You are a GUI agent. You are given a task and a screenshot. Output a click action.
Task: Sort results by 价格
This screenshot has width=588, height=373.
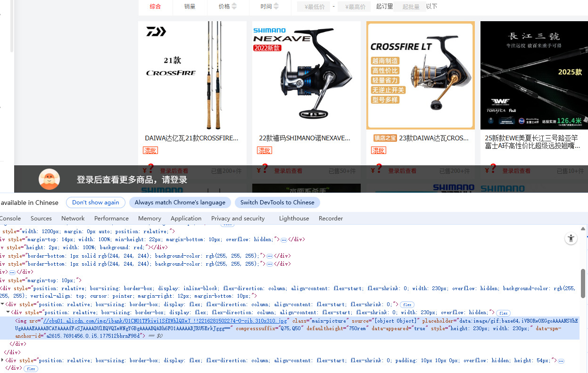click(x=224, y=7)
